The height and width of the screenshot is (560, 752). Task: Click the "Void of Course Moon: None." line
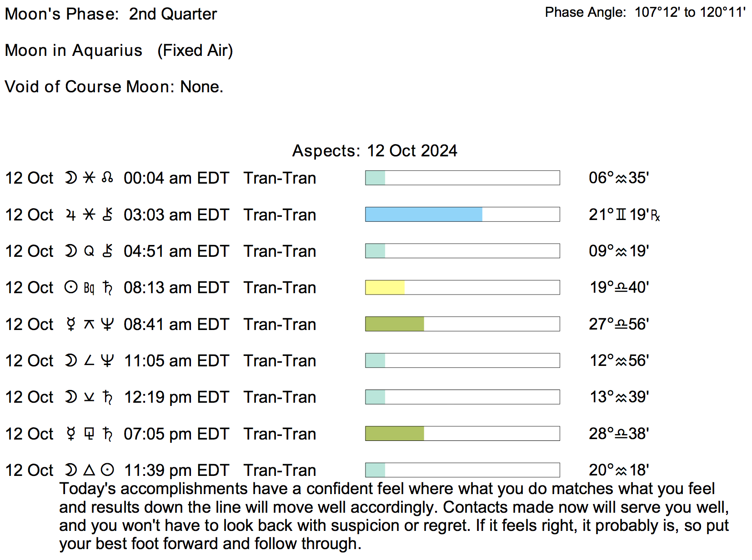pos(114,86)
